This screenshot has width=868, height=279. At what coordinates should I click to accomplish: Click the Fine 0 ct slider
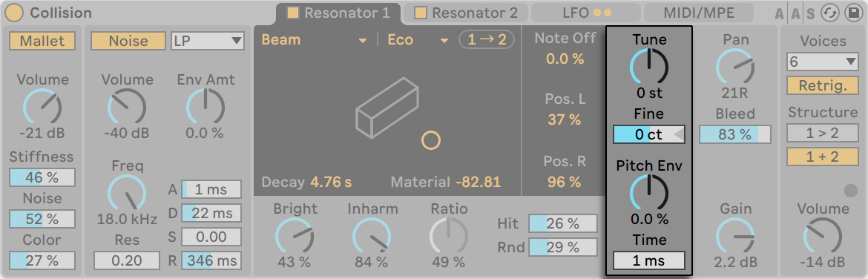pos(649,134)
